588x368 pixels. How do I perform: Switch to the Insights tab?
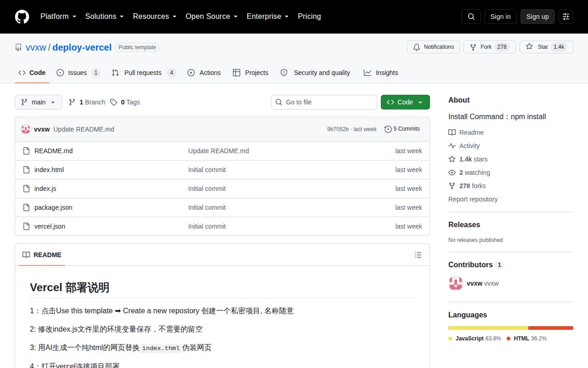(381, 73)
